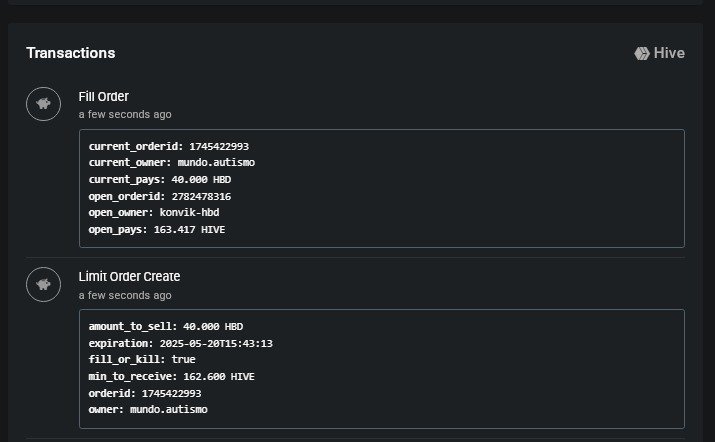Click amount_to_sell 40.000 HBD line

166,327
